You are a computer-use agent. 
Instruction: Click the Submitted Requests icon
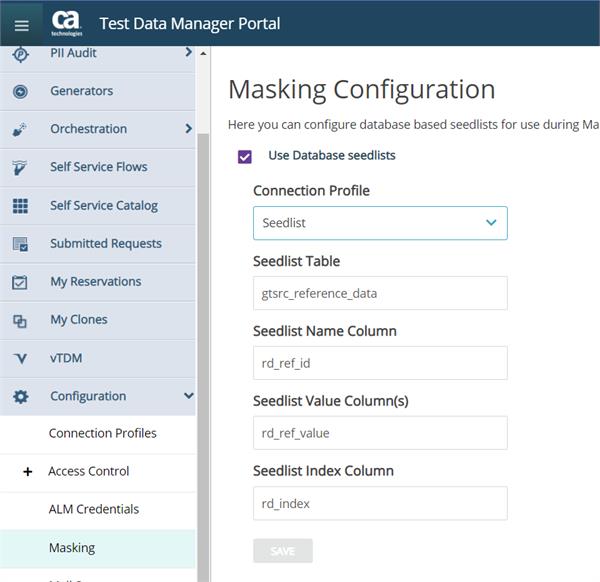click(x=20, y=244)
